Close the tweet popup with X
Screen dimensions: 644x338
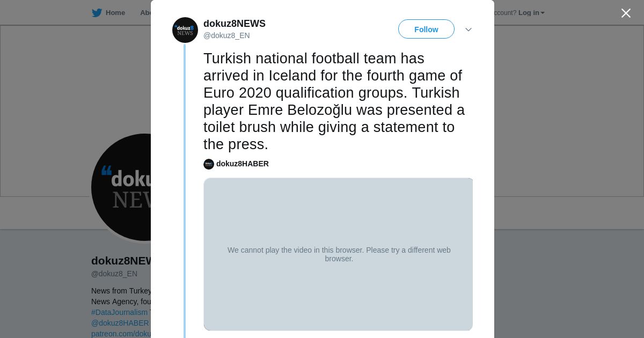[626, 13]
